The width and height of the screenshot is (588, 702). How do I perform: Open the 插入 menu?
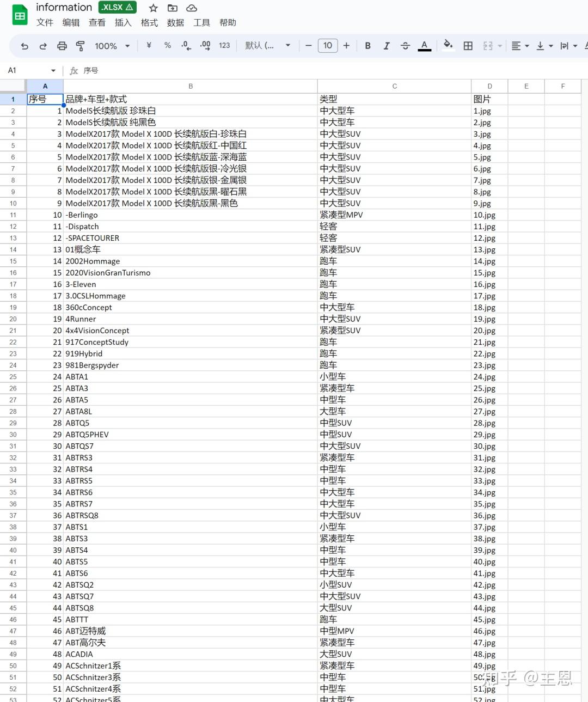(x=123, y=23)
